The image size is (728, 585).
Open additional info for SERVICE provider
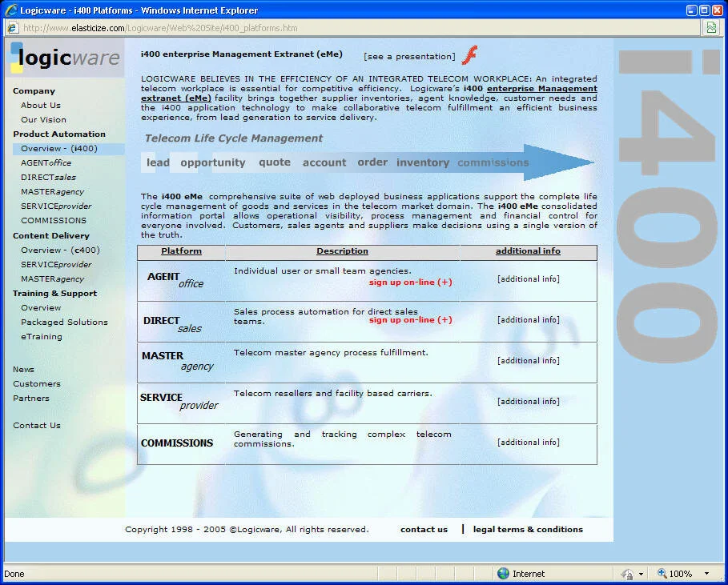529,401
